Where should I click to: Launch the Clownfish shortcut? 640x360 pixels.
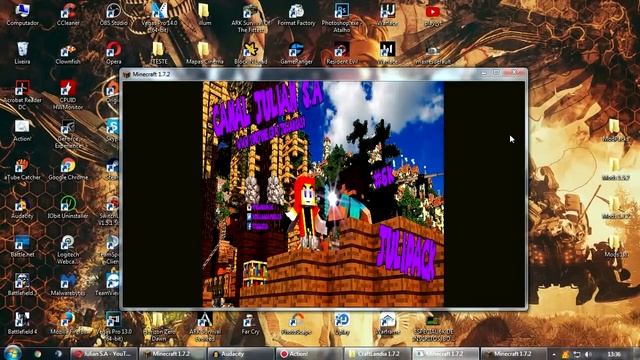(68, 53)
